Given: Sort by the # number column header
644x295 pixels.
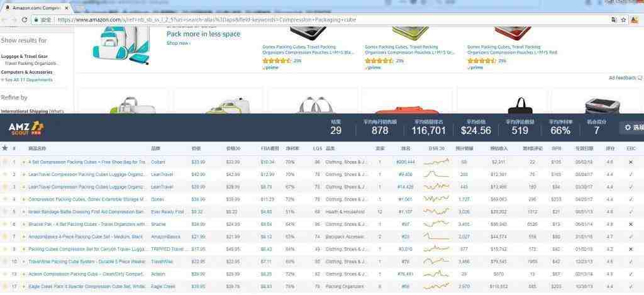Looking at the screenshot, I should [x=14, y=148].
